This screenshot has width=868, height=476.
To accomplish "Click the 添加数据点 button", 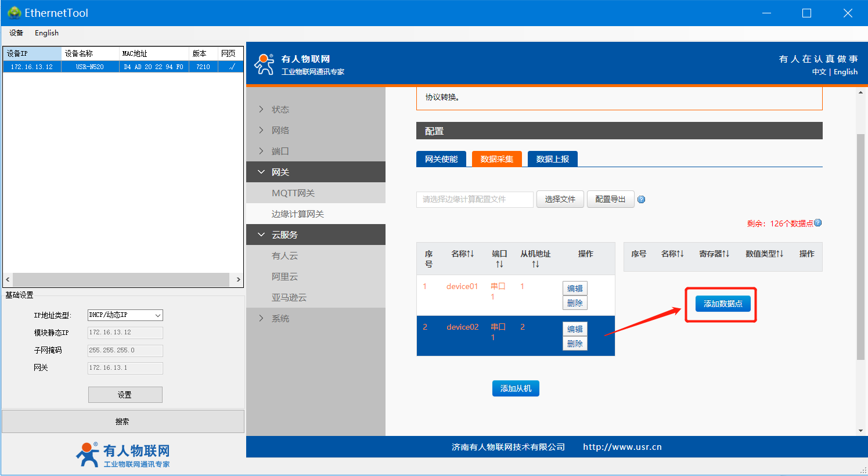I will (x=723, y=304).
